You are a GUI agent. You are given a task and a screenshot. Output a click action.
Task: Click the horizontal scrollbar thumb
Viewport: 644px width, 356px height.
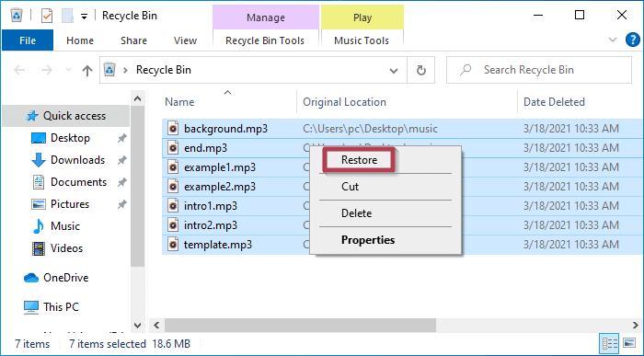click(300, 326)
